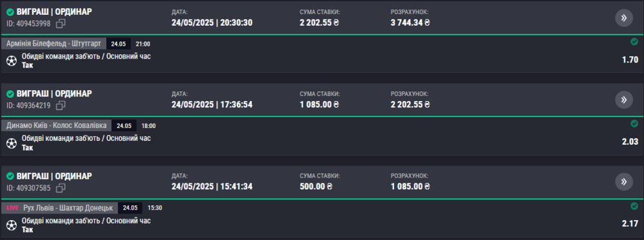Copy bet ID 409307585
The width and height of the screenshot is (644, 240).
pos(61,188)
